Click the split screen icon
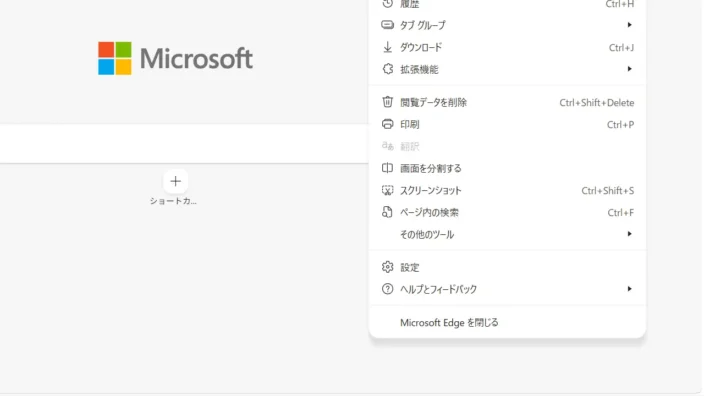The width and height of the screenshot is (704, 396). click(387, 168)
